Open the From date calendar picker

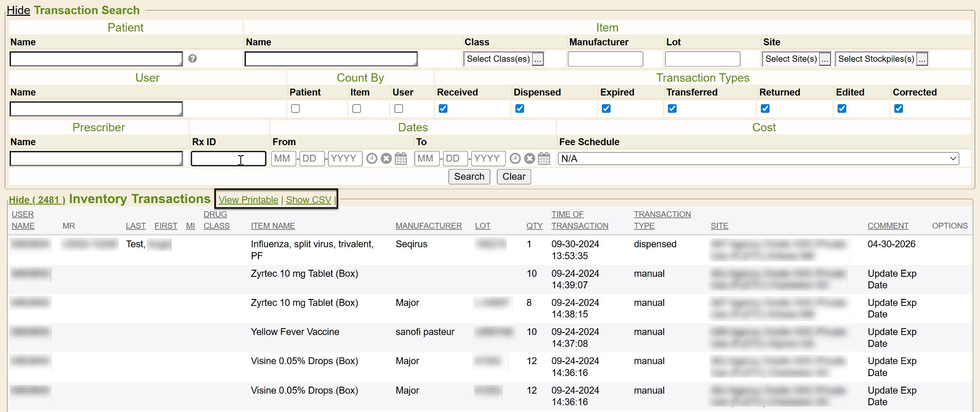tap(401, 159)
